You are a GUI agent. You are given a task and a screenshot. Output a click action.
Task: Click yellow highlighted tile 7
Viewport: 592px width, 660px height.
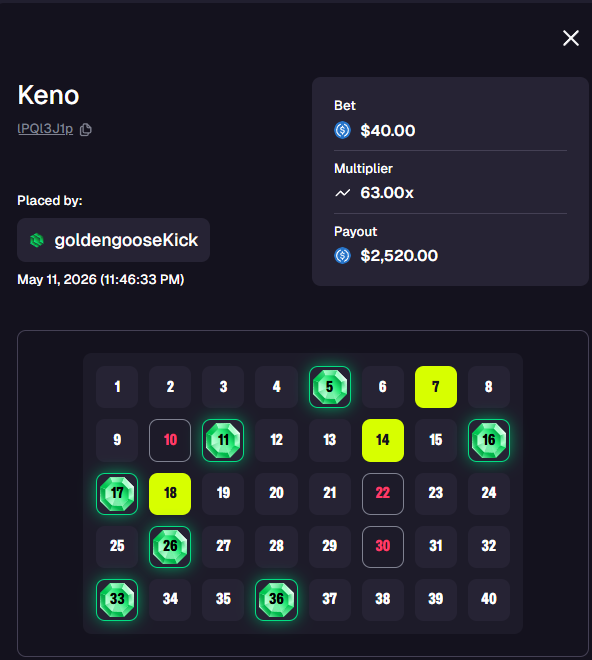(436, 387)
